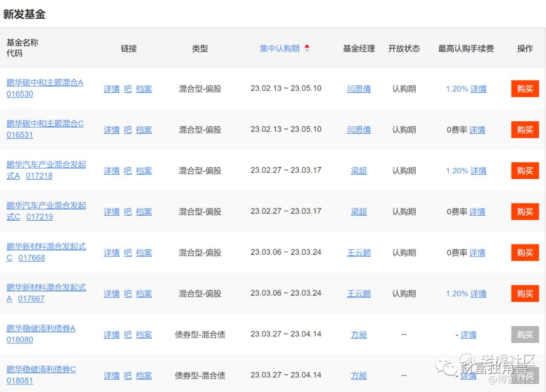View fund manager 方昶 in 018081 row
This screenshot has width=546, height=392.
(358, 376)
